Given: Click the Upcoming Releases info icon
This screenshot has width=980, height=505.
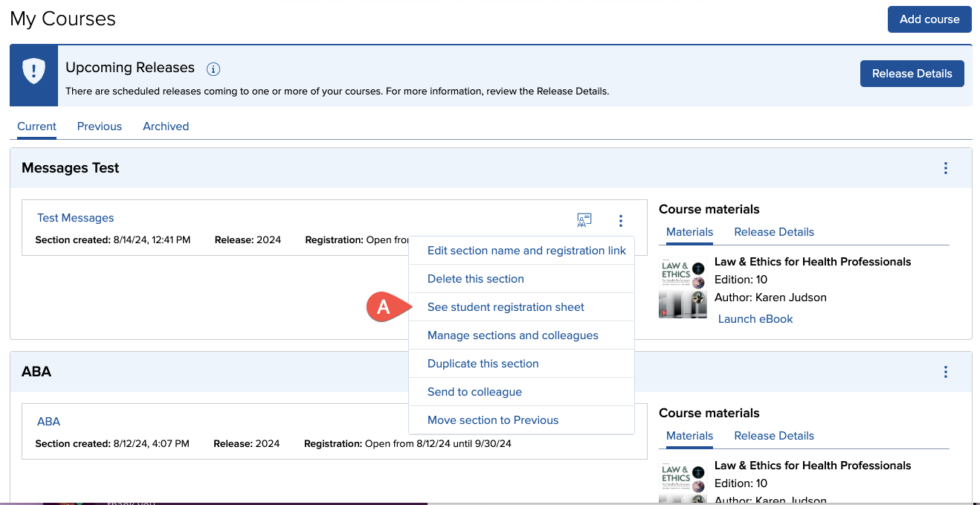Looking at the screenshot, I should [213, 69].
